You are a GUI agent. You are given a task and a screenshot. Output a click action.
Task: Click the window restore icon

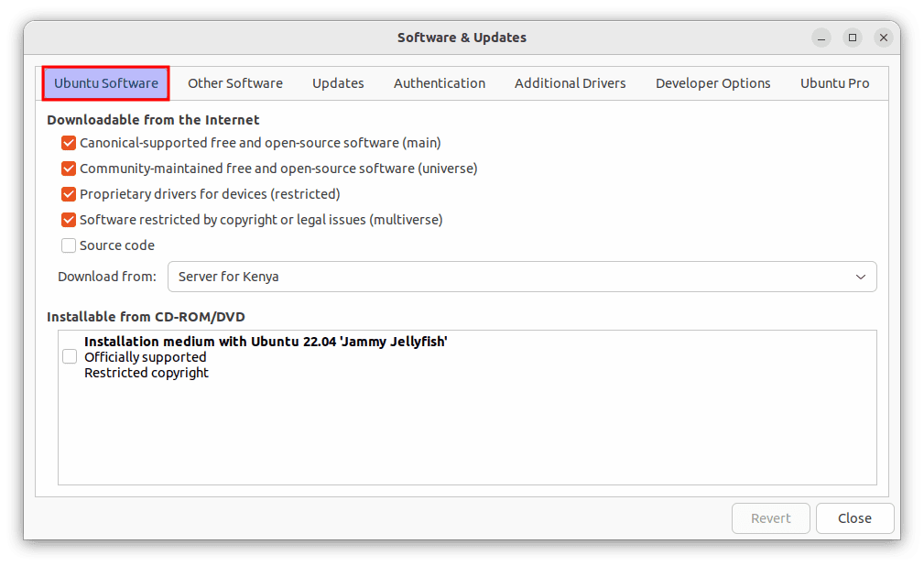click(x=853, y=38)
